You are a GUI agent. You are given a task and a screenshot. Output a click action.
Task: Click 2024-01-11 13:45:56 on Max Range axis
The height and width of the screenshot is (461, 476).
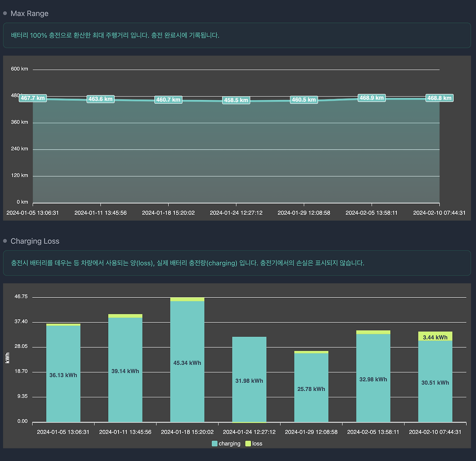100,213
